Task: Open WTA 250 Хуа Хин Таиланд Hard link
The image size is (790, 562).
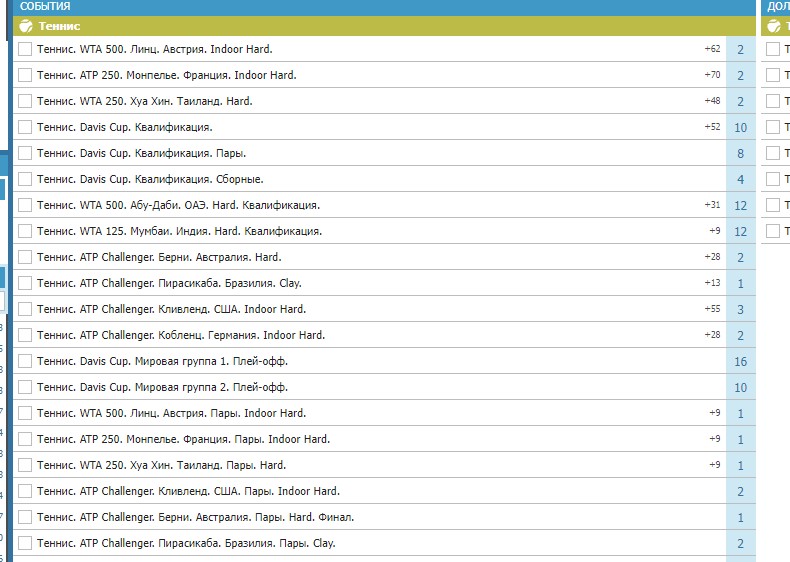Action: [145, 101]
